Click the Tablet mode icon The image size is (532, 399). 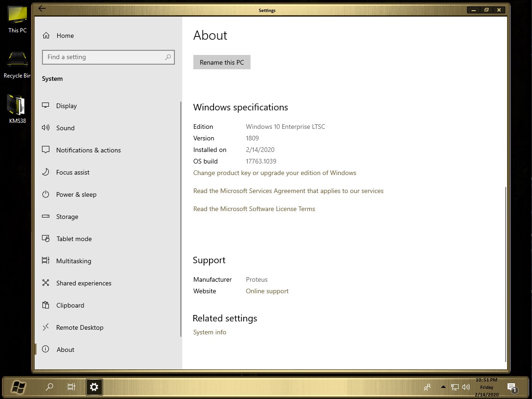(x=46, y=238)
